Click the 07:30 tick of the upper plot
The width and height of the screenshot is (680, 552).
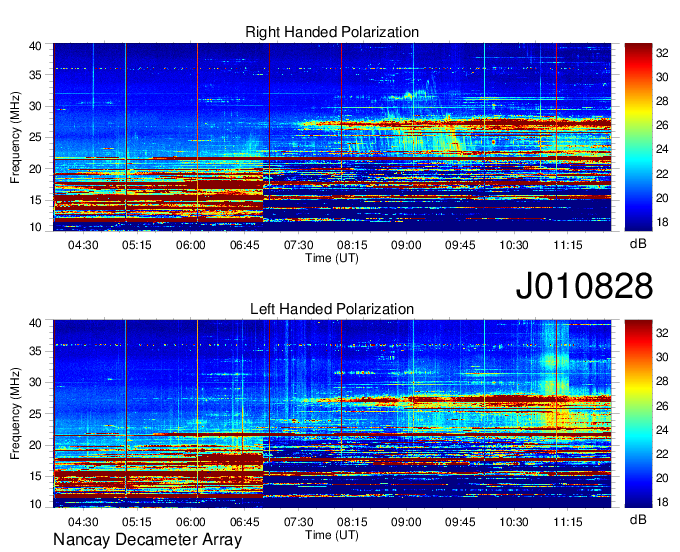tap(298, 245)
